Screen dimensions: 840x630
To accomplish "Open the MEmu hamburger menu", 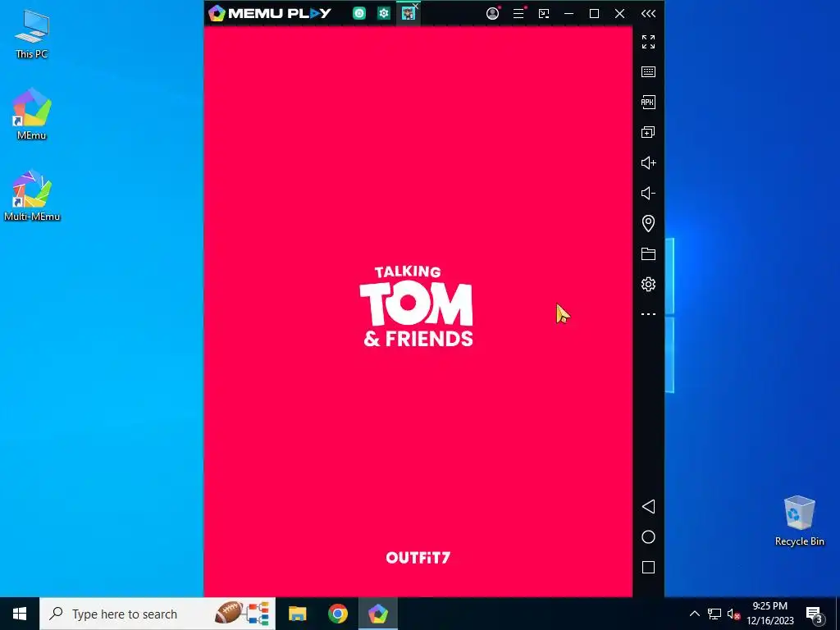I will click(518, 13).
